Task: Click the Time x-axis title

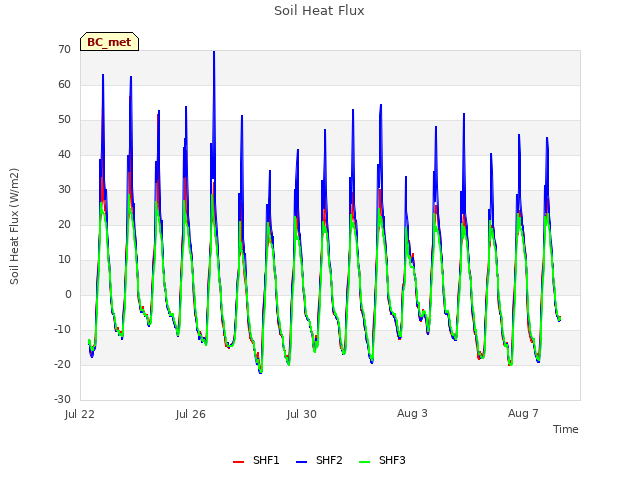Action: click(566, 429)
